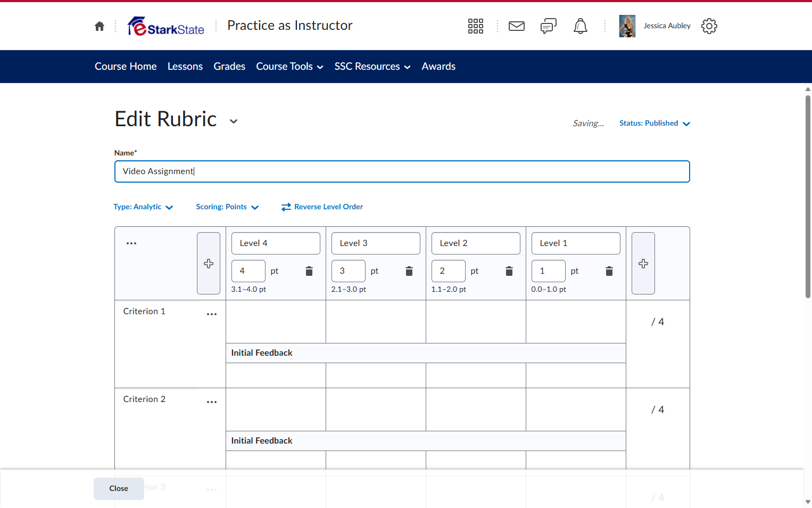Click the Close button

pyautogui.click(x=119, y=489)
